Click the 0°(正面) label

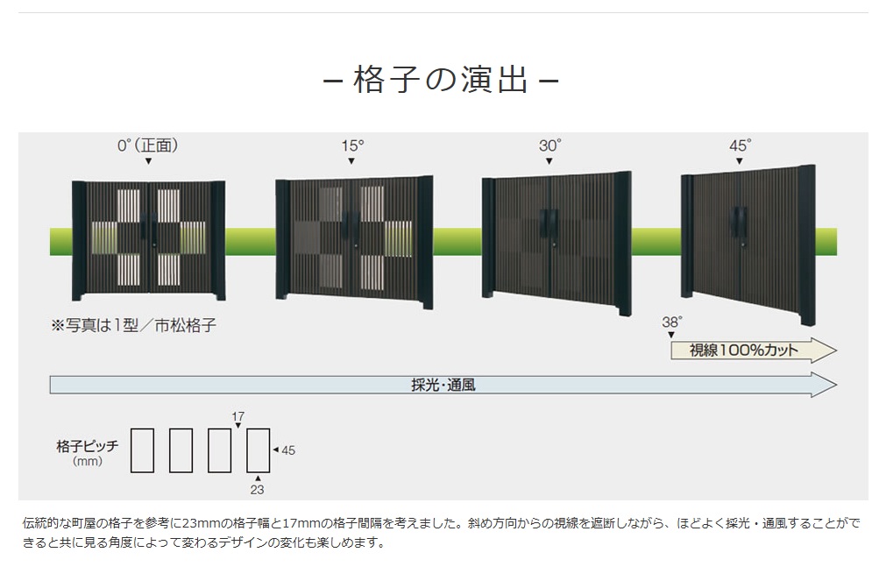pyautogui.click(x=147, y=145)
